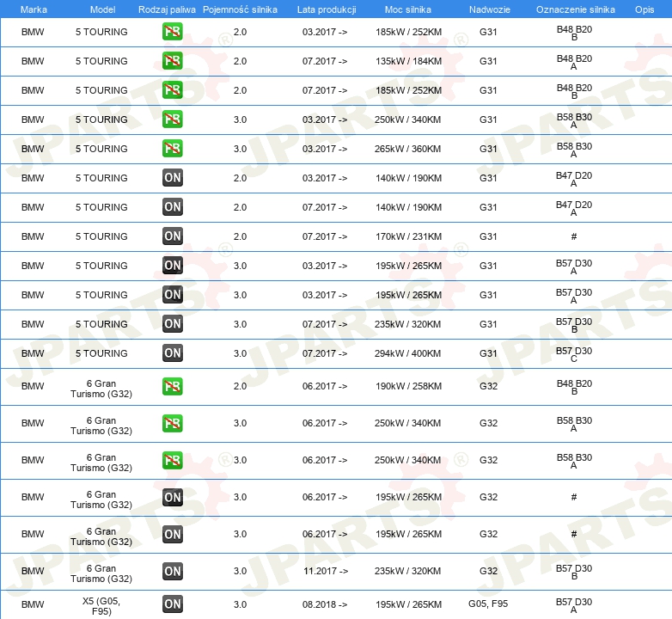Click the 11.2017 -> production date cell
The image size is (672, 619).
pyautogui.click(x=326, y=571)
